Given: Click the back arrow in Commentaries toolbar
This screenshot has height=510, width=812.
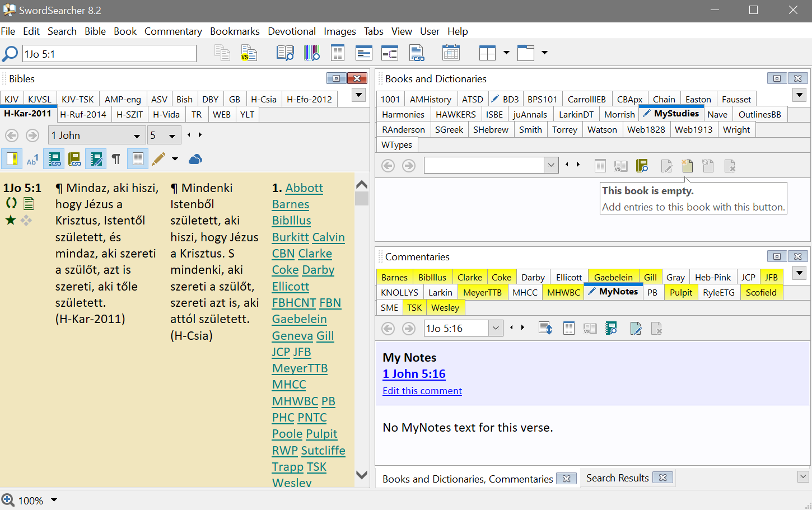Looking at the screenshot, I should click(x=388, y=329).
